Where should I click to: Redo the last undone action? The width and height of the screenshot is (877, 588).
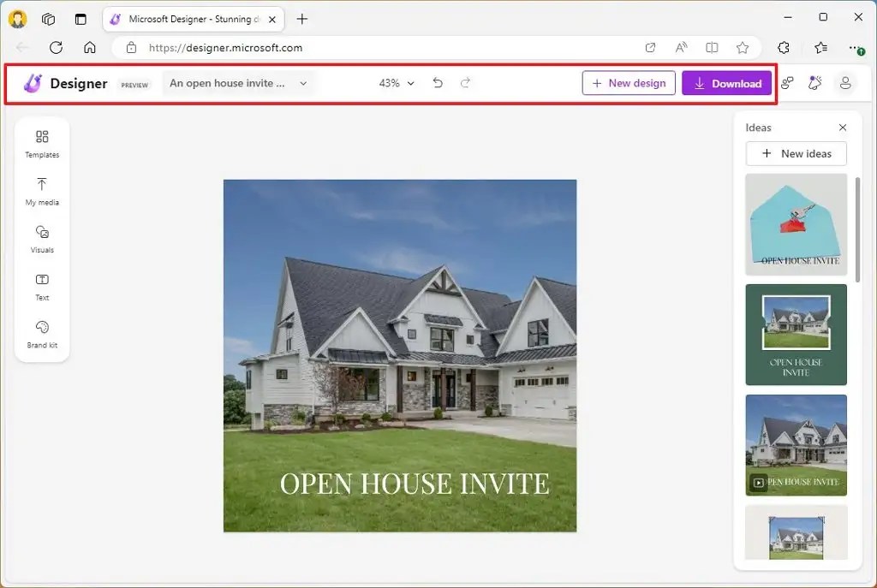[x=465, y=83]
